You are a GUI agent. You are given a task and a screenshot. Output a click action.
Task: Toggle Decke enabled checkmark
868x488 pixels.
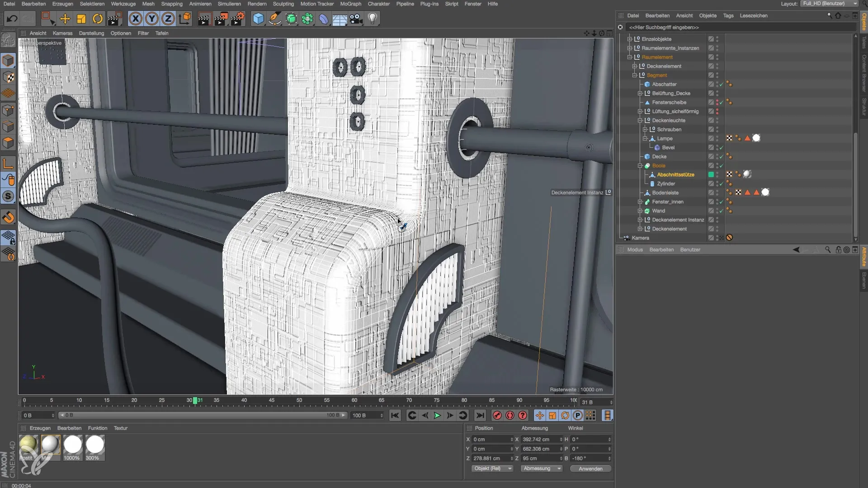722,157
